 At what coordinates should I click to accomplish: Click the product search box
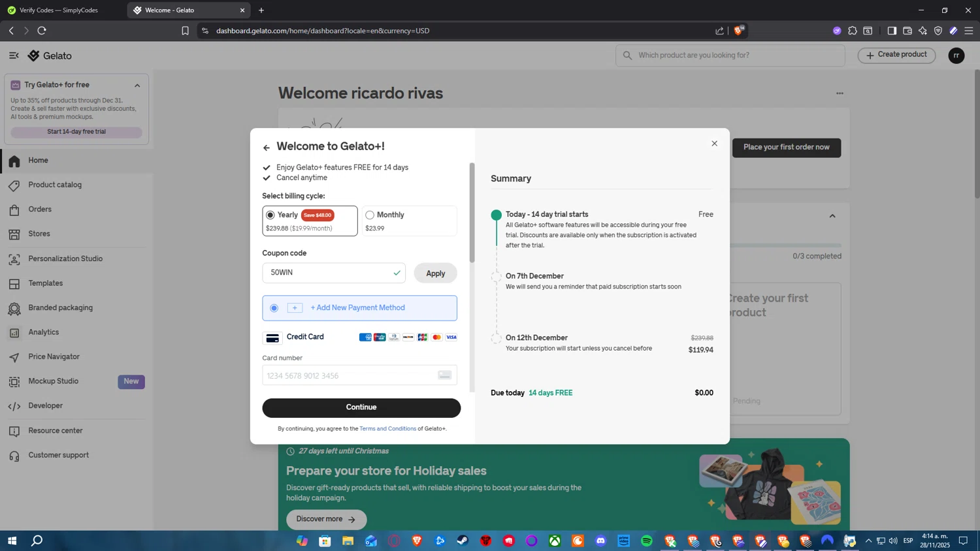tap(730, 55)
